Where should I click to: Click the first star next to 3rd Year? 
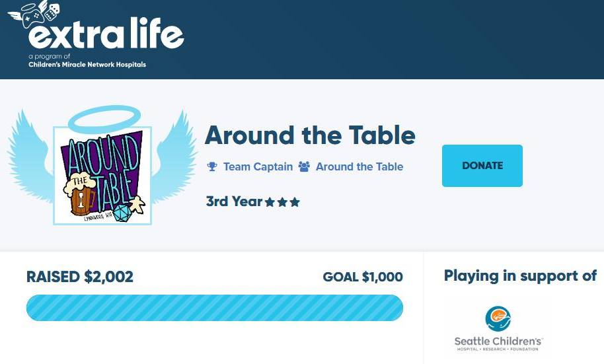coord(270,202)
